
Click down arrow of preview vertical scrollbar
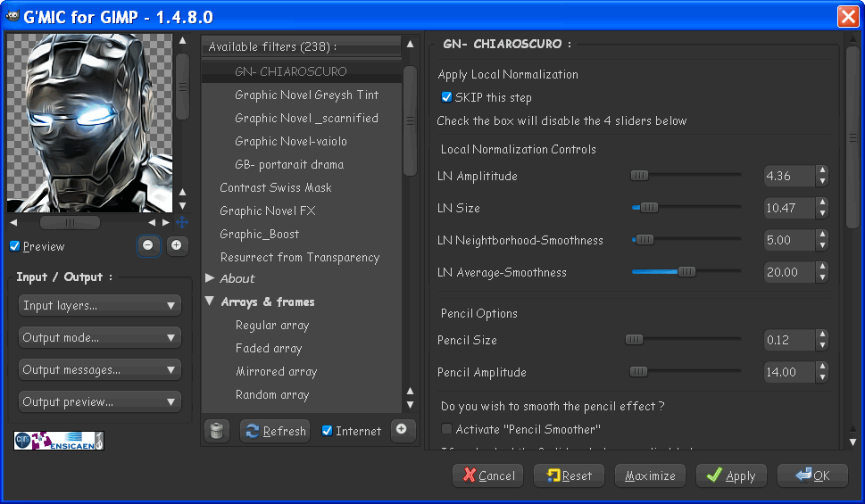(x=183, y=206)
